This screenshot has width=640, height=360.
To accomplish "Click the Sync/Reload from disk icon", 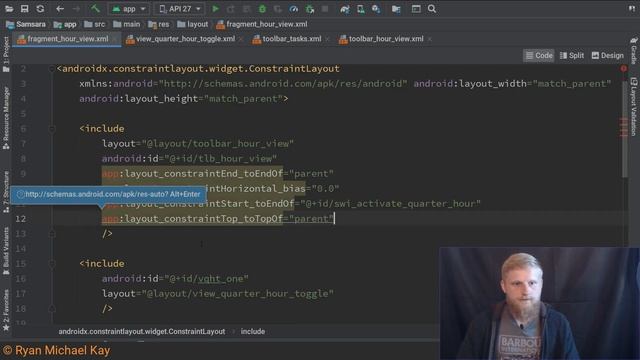I will pos(40,9).
